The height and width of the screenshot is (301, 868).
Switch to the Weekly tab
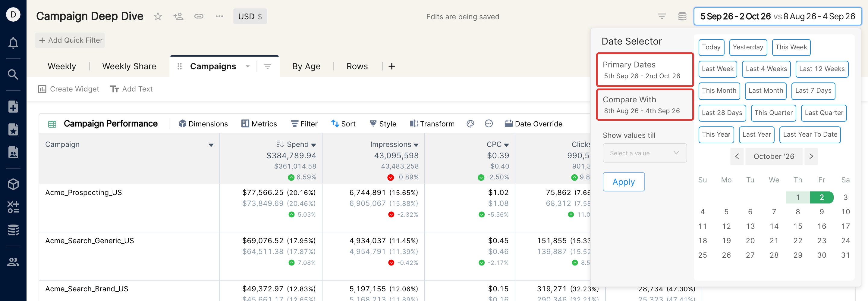pyautogui.click(x=62, y=66)
